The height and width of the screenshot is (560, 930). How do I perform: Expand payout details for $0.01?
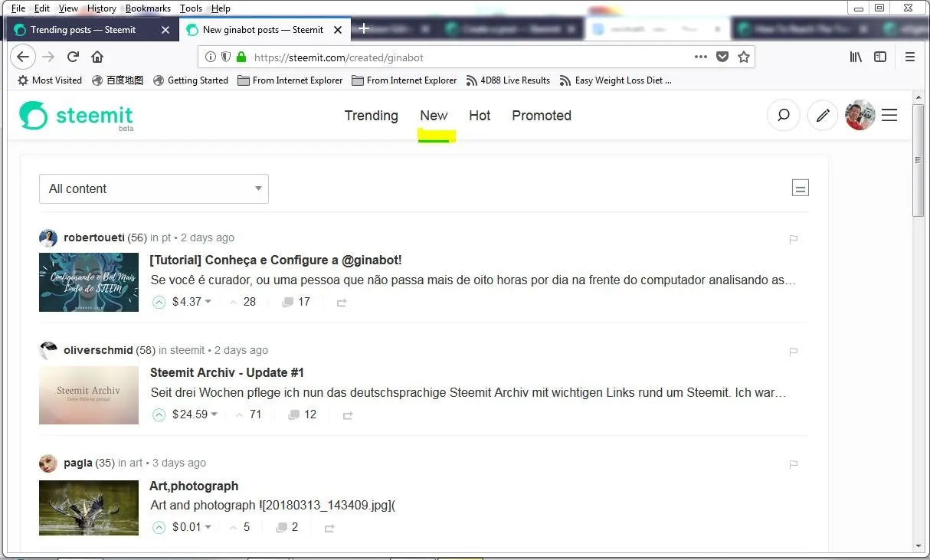[192, 527]
